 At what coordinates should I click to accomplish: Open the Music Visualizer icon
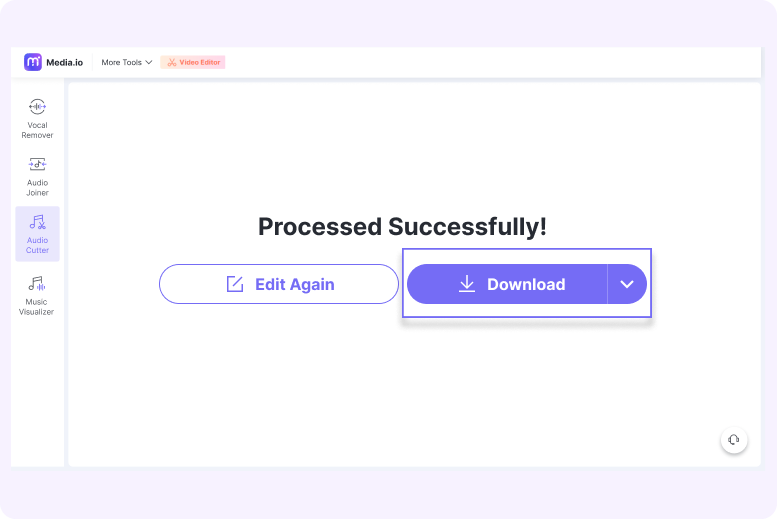pyautogui.click(x=37, y=284)
